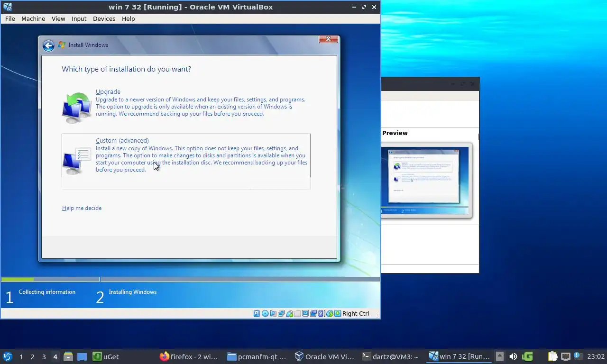This screenshot has width=607, height=364.
Task: Open the Input menu
Action: [x=79, y=19]
